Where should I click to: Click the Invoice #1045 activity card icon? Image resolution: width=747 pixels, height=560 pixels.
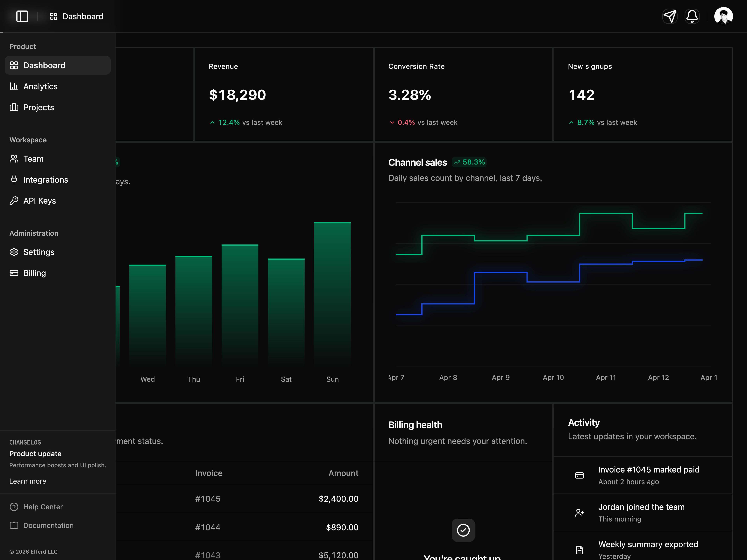tap(580, 475)
